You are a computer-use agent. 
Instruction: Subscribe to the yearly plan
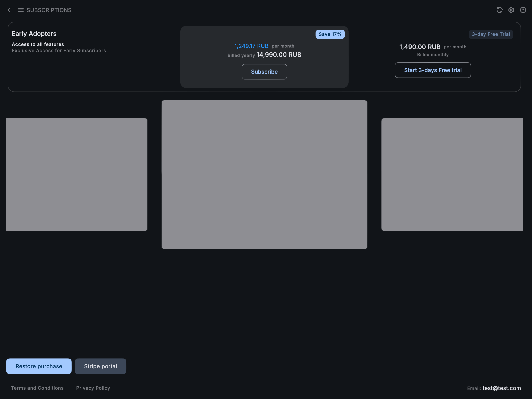pos(264,72)
